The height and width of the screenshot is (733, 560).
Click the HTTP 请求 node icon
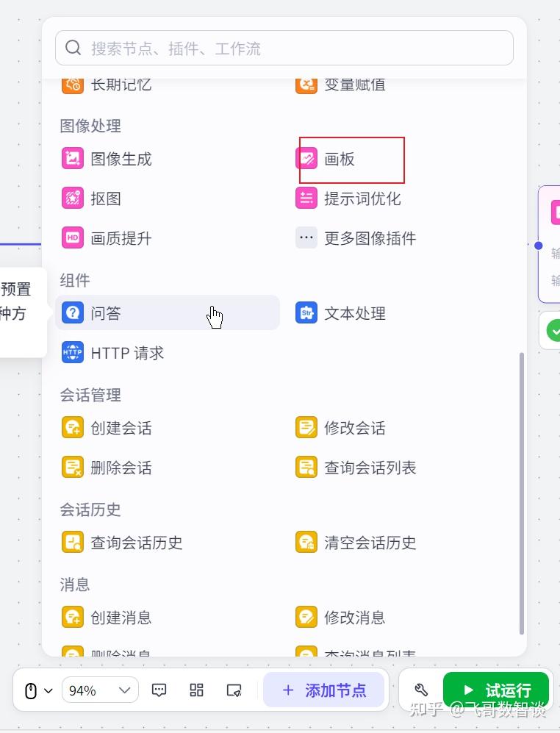click(x=73, y=353)
